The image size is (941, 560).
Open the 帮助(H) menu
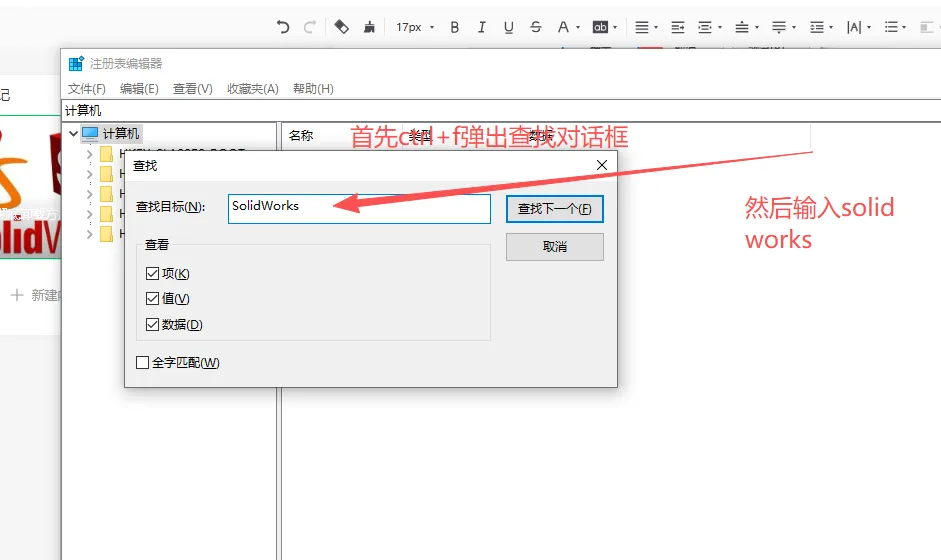click(x=313, y=89)
